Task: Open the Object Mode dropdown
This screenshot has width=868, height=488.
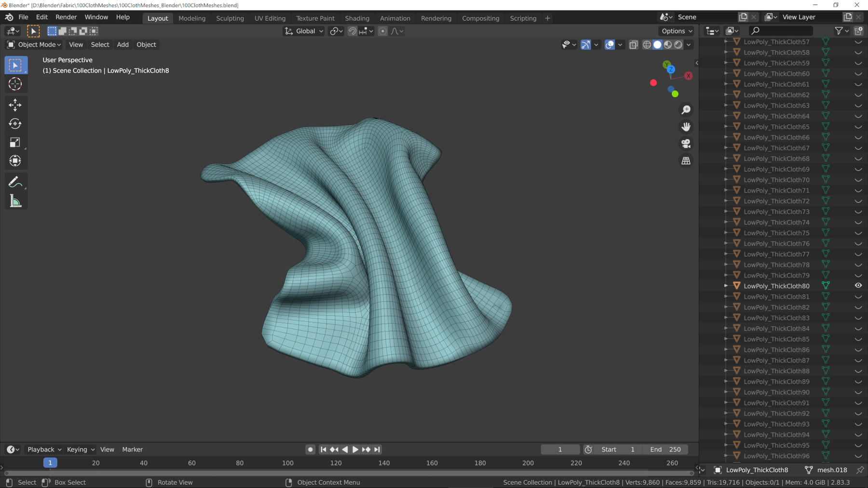Action: click(x=34, y=45)
